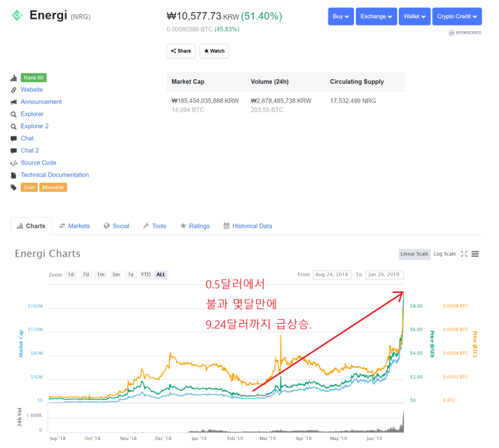The image size is (499, 448).
Task: Click the megaphone icon beside Announcement
Action: [13, 102]
